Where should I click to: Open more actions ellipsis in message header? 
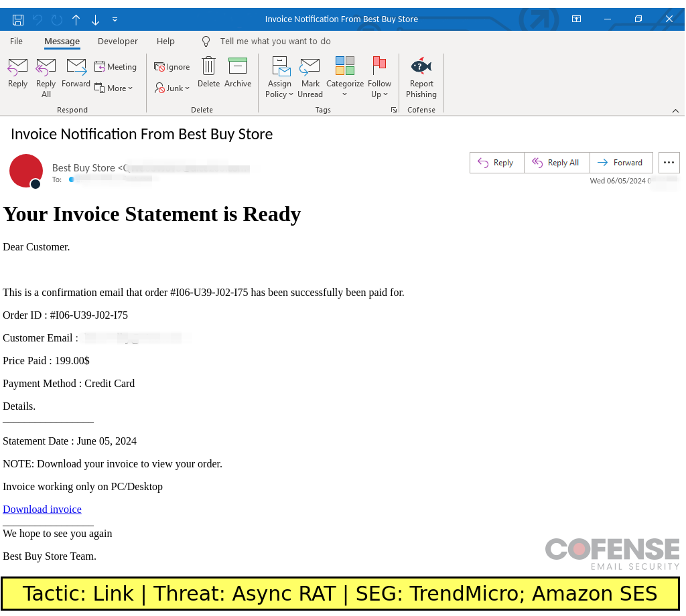point(669,163)
